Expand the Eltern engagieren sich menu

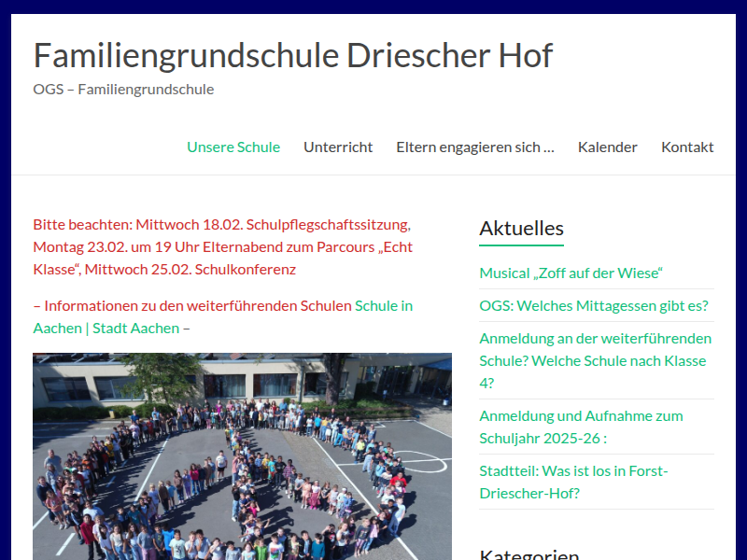click(474, 147)
